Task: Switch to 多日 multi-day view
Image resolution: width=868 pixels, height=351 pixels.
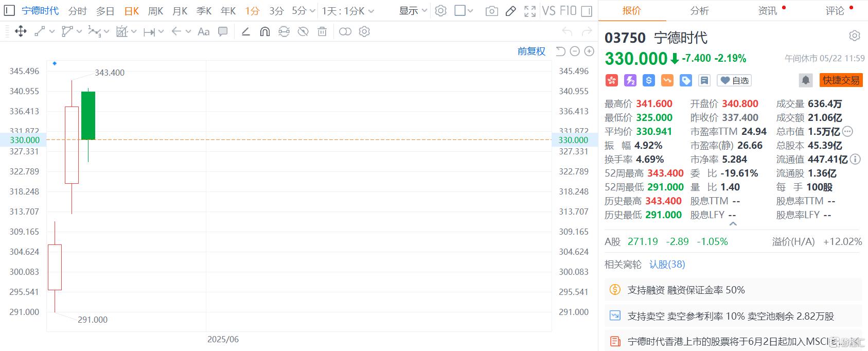Action: click(x=105, y=11)
